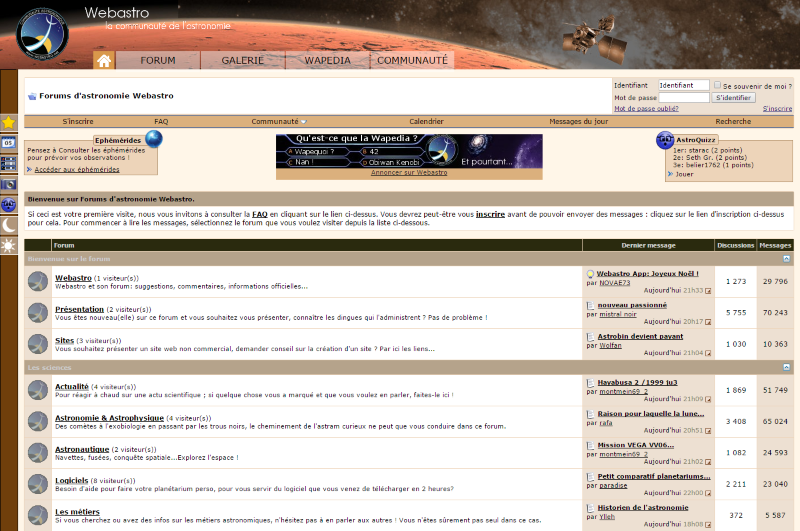The image size is (800, 531).
Task: Click forum status icon for Astronautique
Action: (38, 452)
